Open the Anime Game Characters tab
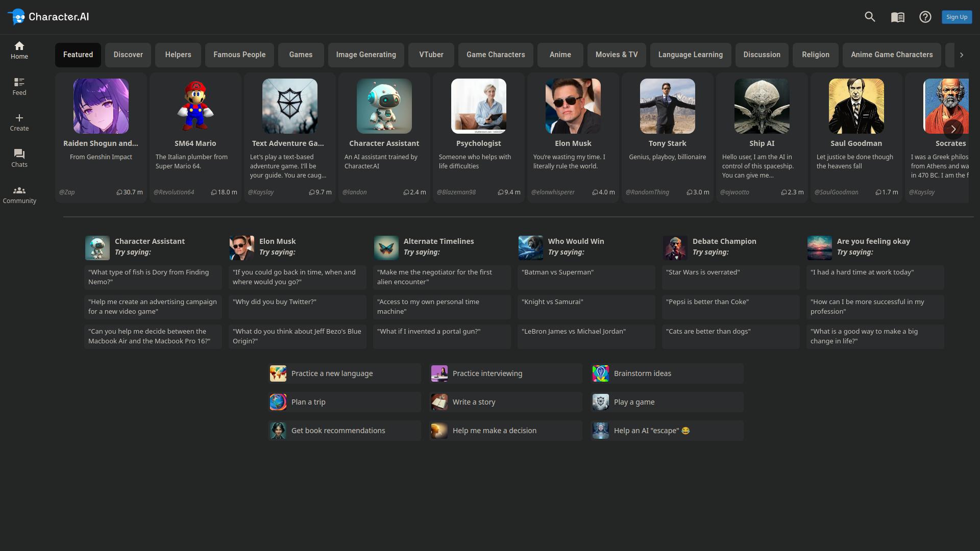 pyautogui.click(x=892, y=55)
